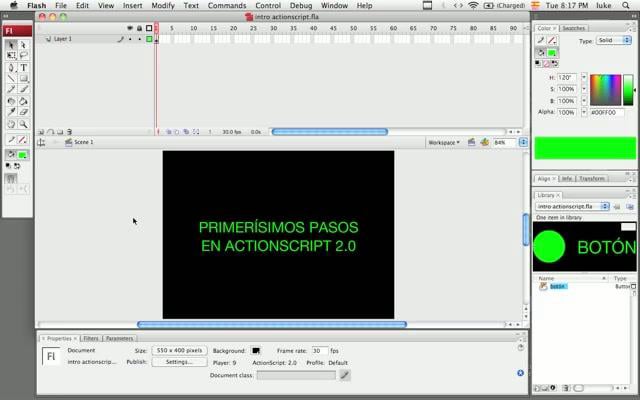Switch to the Swatches tab
This screenshot has width=640, height=400.
coord(573,28)
